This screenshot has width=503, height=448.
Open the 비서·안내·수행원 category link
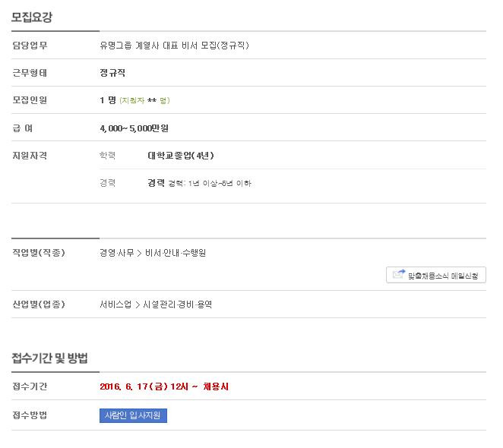click(176, 253)
